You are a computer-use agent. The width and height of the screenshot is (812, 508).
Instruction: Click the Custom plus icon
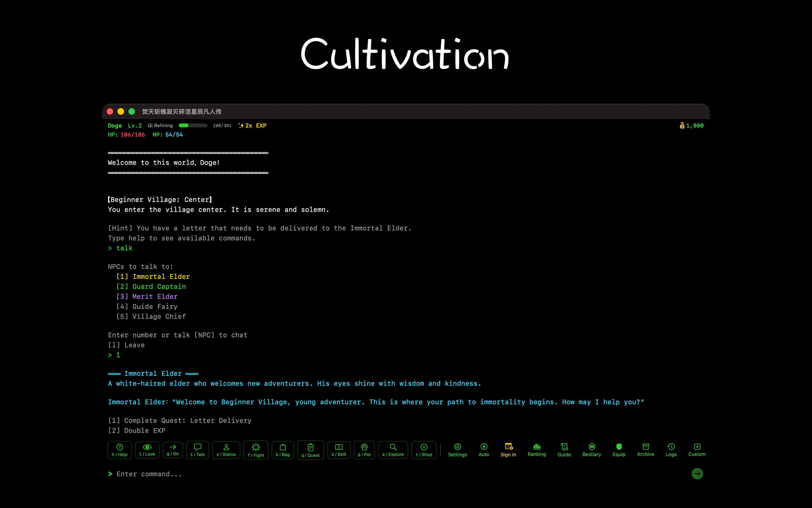tap(697, 446)
